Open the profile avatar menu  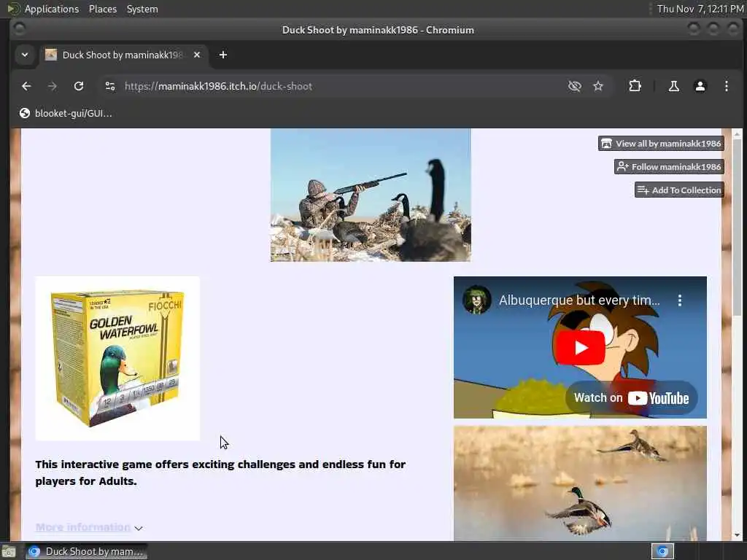[x=700, y=86]
